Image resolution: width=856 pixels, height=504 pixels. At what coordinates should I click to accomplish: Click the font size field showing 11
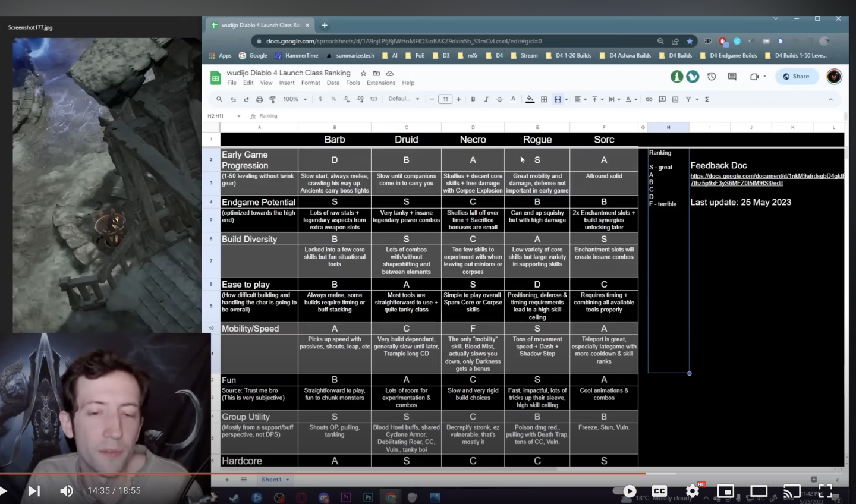[445, 99]
